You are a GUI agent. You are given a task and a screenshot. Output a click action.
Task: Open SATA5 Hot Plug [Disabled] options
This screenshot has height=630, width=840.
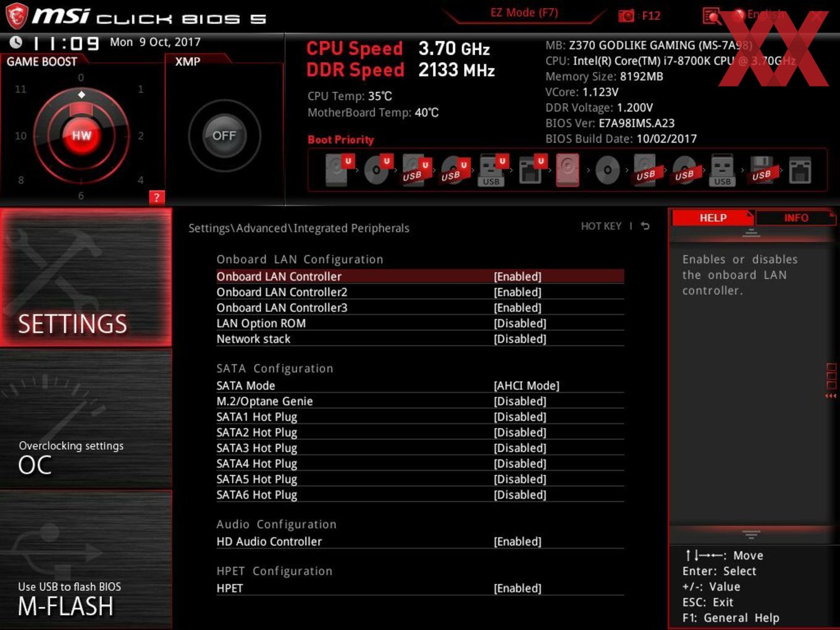[520, 479]
